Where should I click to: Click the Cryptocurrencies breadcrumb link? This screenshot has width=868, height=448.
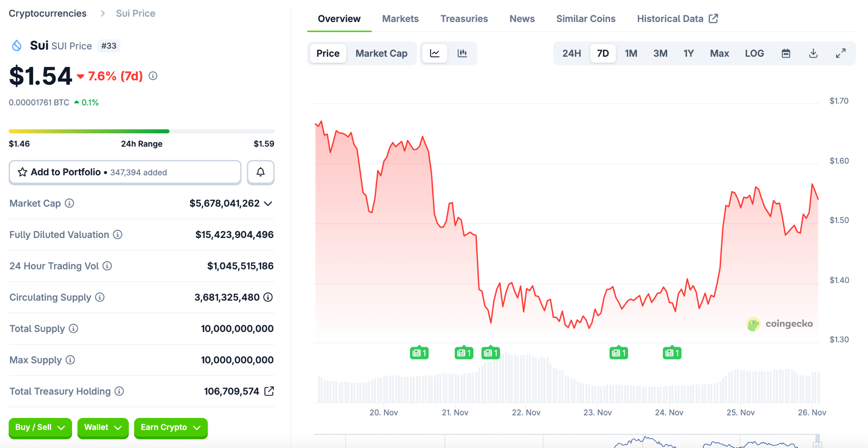47,14
